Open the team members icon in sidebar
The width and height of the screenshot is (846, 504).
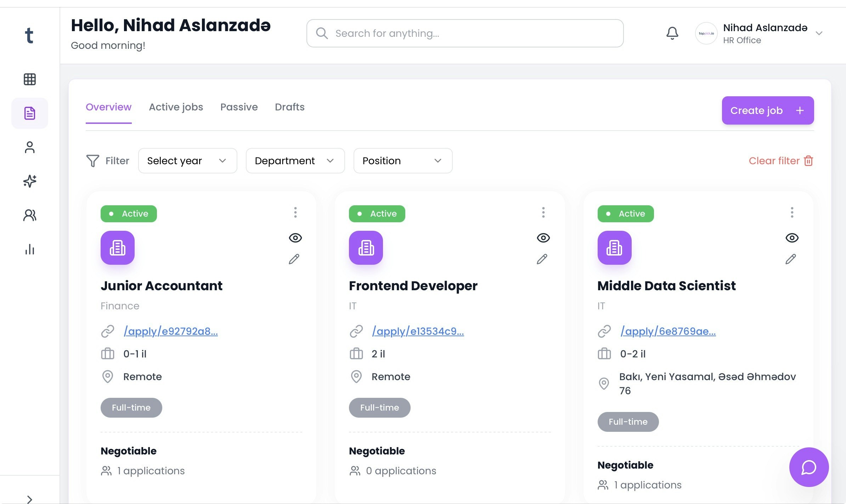click(x=30, y=215)
